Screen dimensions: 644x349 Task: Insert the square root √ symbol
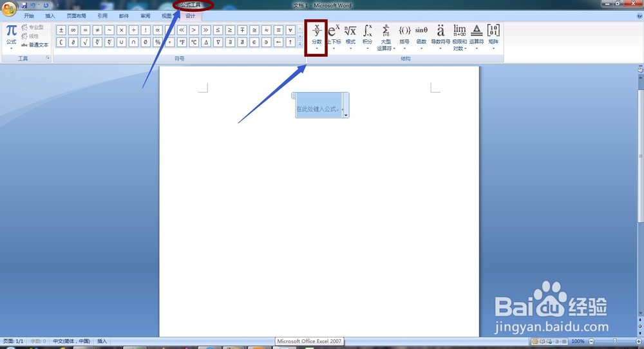[85, 42]
